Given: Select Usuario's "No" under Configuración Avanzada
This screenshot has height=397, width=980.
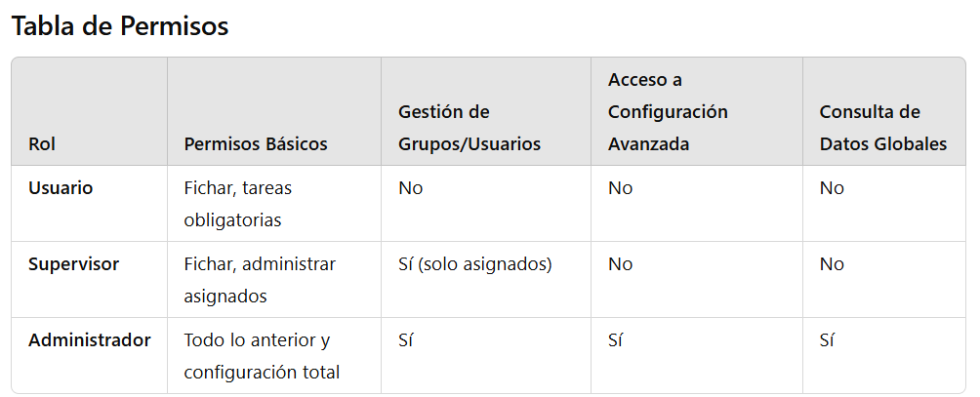Looking at the screenshot, I should pos(621,187).
